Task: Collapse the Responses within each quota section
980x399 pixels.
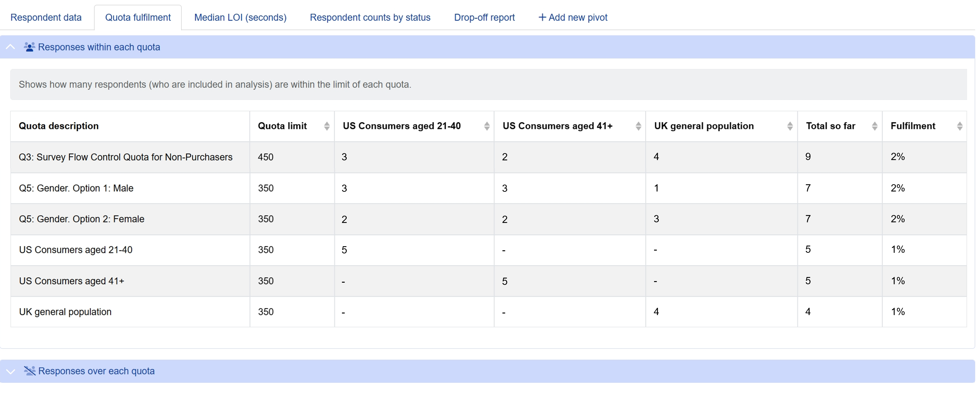Action: tap(10, 47)
